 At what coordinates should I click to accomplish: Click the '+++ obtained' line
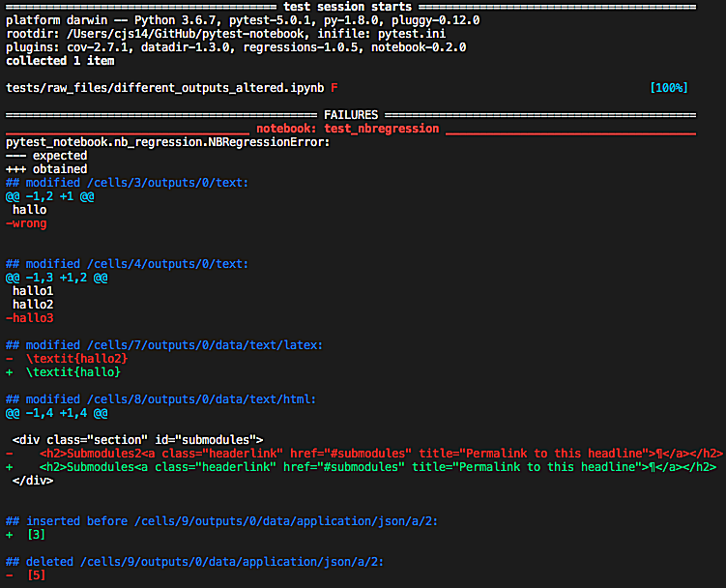coord(46,169)
